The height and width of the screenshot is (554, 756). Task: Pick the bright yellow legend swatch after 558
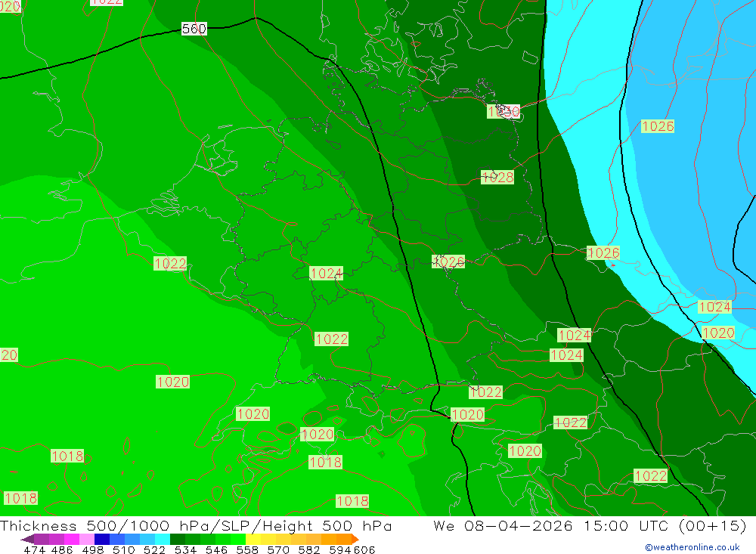coord(253,539)
